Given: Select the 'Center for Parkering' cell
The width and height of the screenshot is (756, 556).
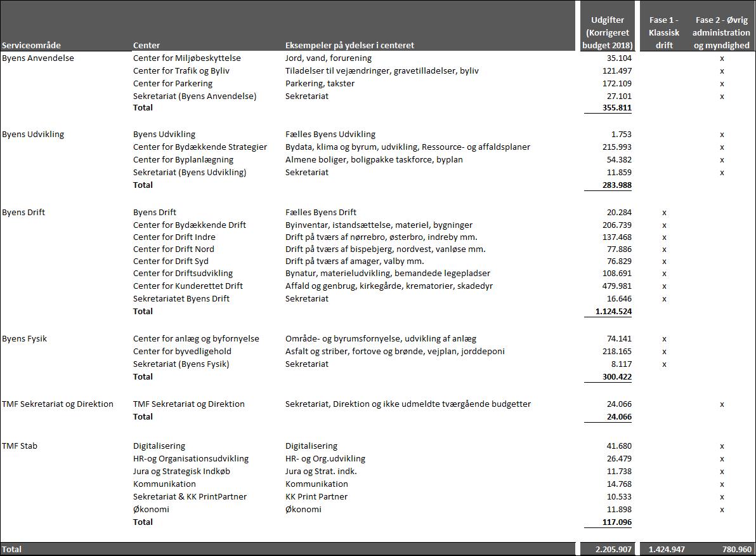Looking at the screenshot, I should click(x=173, y=84).
